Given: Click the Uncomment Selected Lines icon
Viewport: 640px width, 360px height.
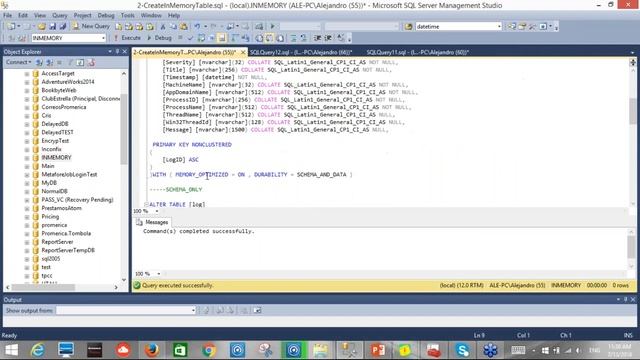Looking at the screenshot, I should [x=304, y=38].
